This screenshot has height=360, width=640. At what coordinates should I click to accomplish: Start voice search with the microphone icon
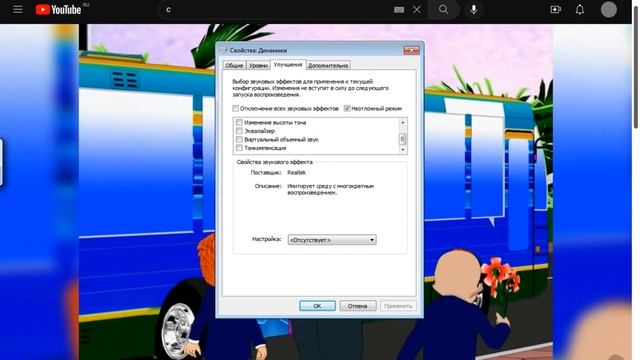(x=473, y=9)
